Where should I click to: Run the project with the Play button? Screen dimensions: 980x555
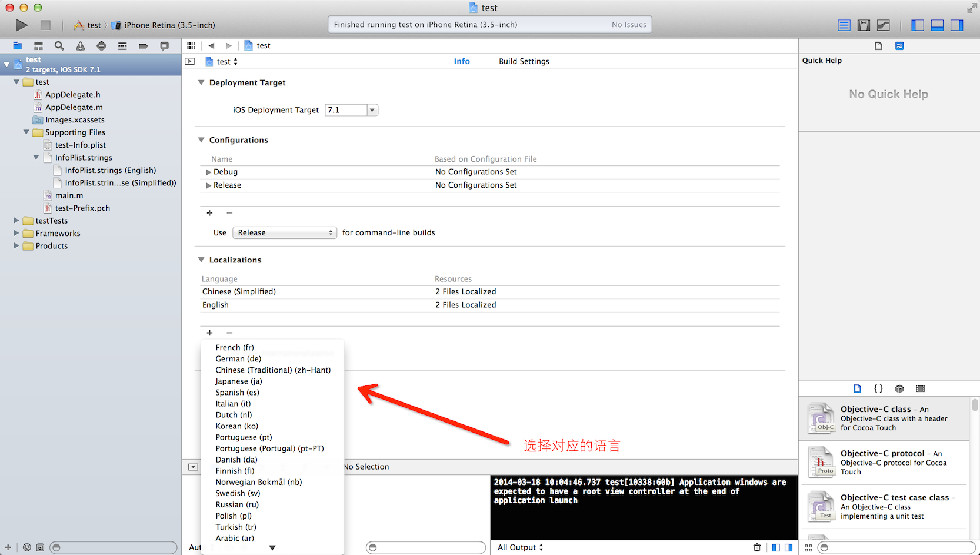[22, 25]
